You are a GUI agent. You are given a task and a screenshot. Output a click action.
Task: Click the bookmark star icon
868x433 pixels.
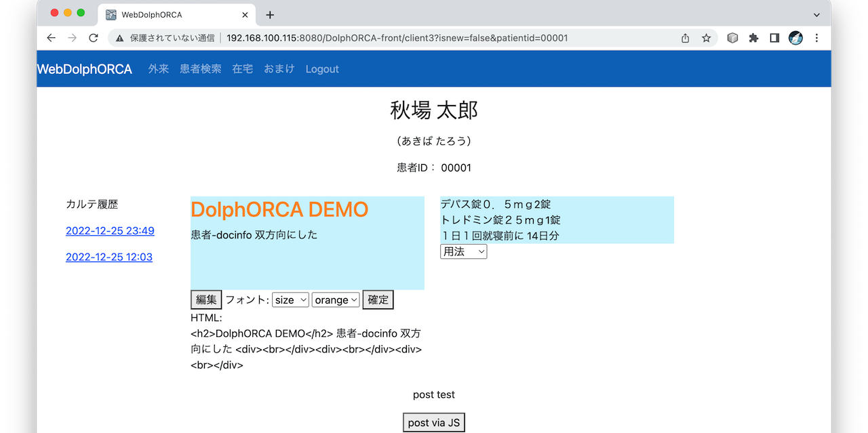(707, 38)
